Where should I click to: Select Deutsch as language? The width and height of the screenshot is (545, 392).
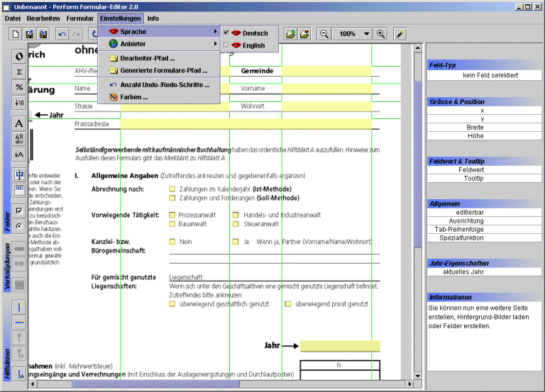(x=251, y=33)
